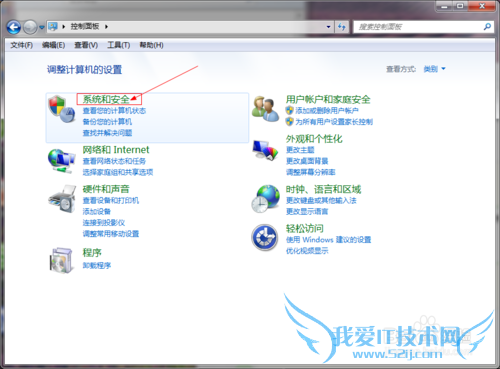Open the Clock, Language, Region globe-clock icon
The image size is (500, 369).
(x=265, y=199)
